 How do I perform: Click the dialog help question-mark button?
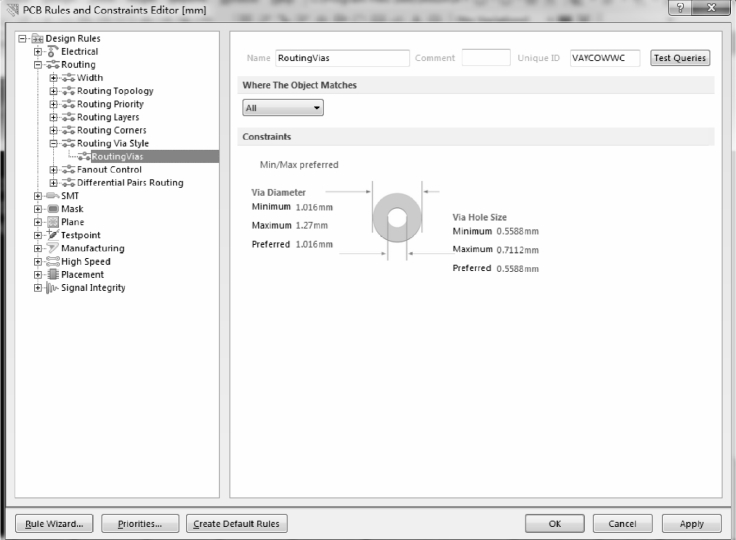click(680, 7)
